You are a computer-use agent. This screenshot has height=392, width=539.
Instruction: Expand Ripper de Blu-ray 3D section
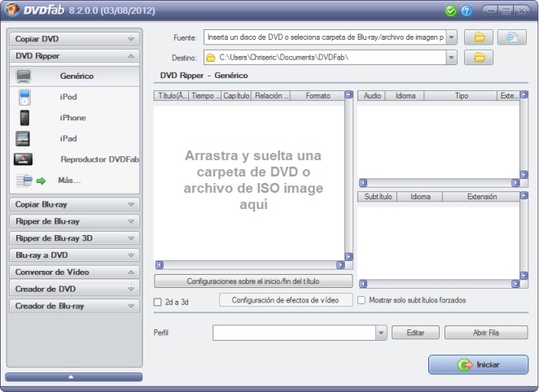coord(74,238)
